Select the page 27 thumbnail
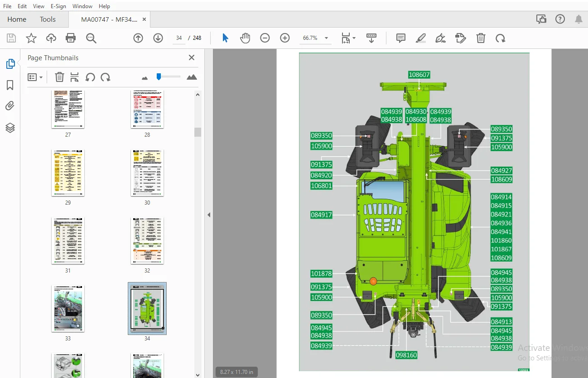Image resolution: width=588 pixels, height=378 pixels. tap(68, 109)
